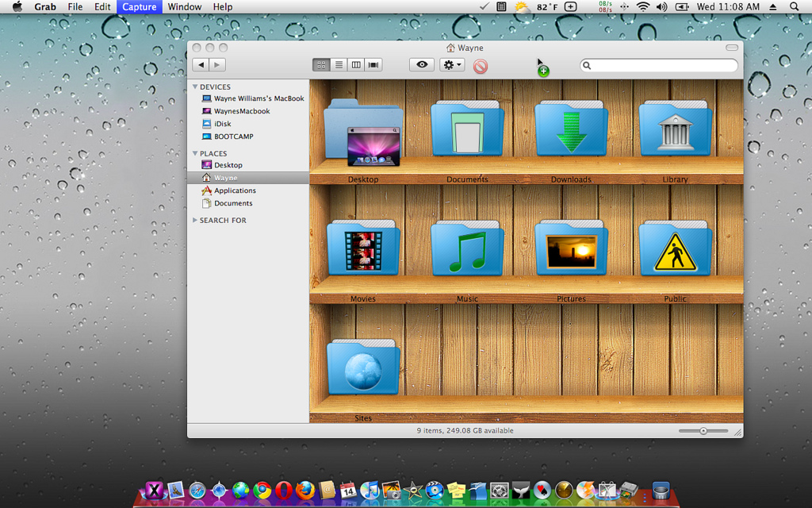Launch Firefox from the dock

305,490
